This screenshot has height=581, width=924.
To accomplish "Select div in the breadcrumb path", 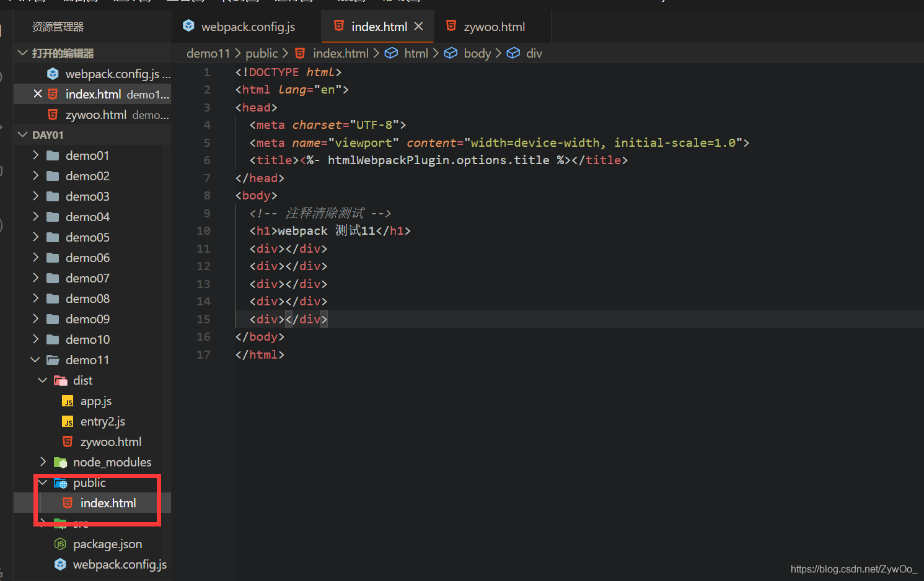I will point(534,53).
